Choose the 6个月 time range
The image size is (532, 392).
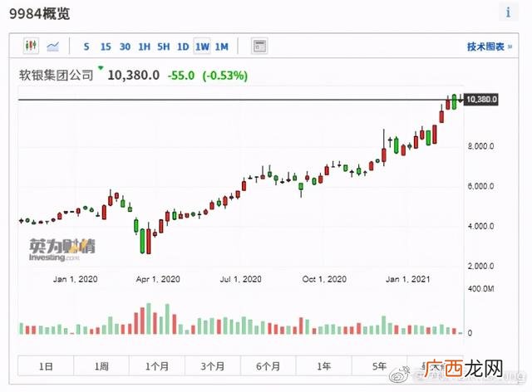268,366
